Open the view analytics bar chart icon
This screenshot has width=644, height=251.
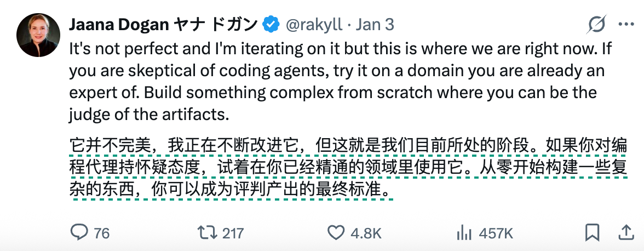coord(464,232)
